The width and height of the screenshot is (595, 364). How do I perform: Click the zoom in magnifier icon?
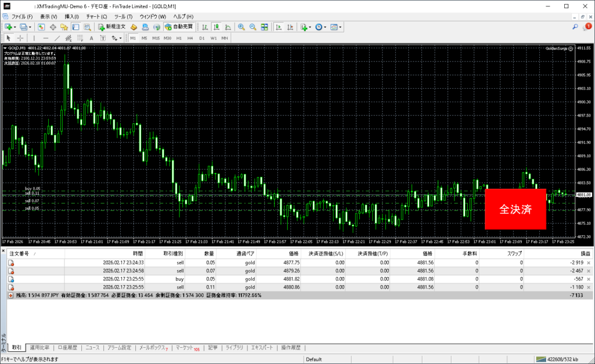[242, 27]
